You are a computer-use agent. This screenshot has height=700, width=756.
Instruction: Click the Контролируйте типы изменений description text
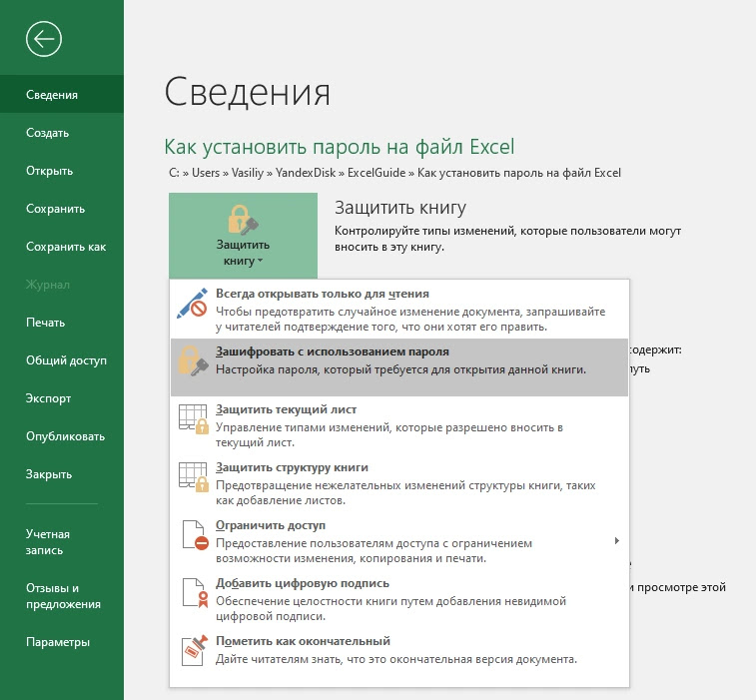pos(507,239)
